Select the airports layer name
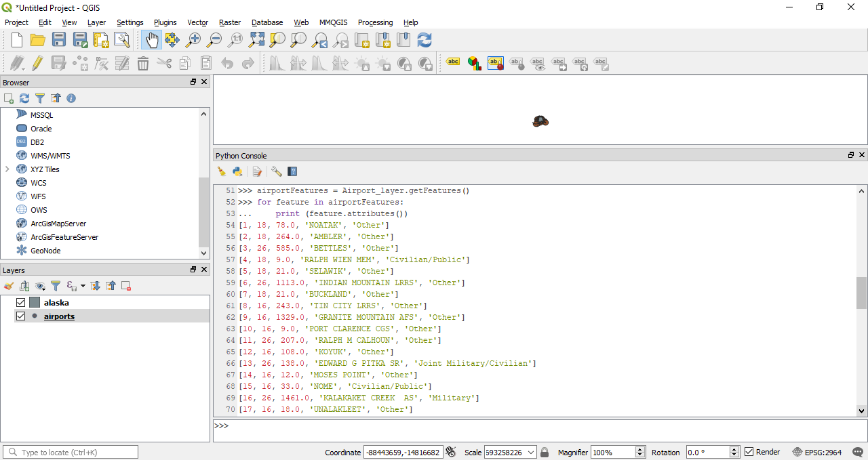Image resolution: width=868 pixels, height=460 pixels. (x=59, y=316)
